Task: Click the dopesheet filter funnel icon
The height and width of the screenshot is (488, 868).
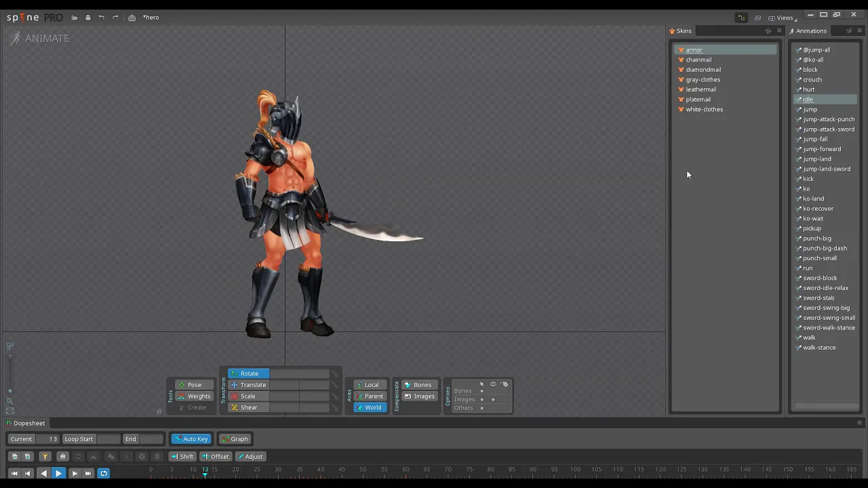Action: [45, 457]
